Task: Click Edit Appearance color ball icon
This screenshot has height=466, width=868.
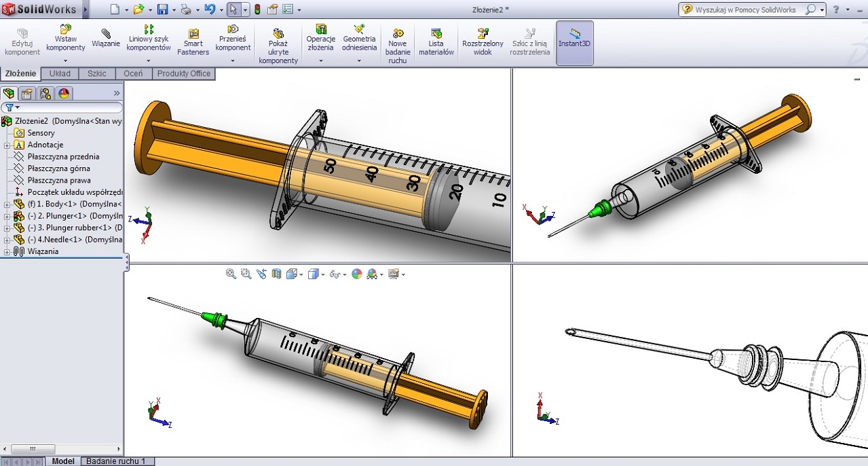Action: click(x=357, y=274)
